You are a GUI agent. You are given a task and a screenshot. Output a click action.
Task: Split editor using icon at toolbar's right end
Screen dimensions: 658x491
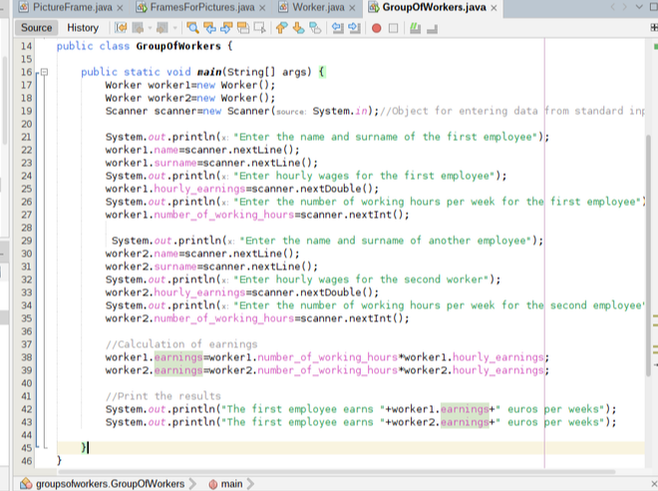click(x=654, y=28)
